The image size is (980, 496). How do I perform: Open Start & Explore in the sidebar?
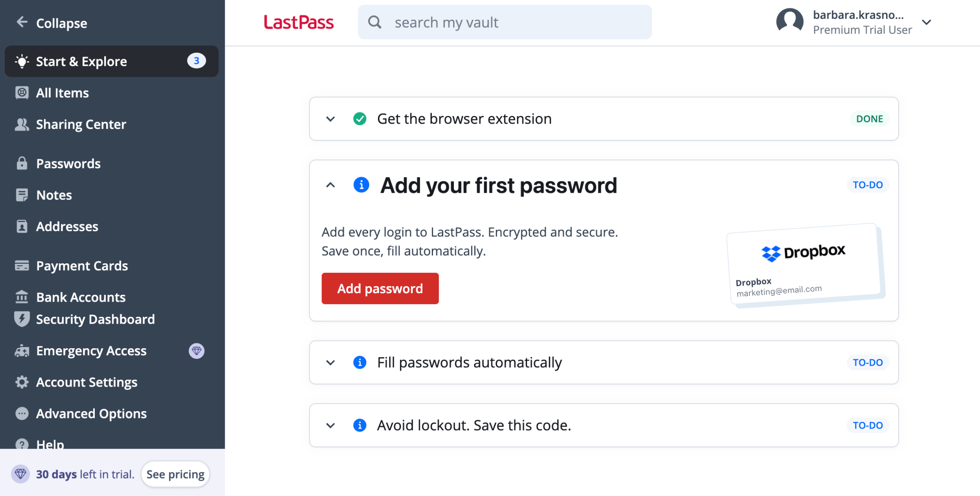point(81,61)
